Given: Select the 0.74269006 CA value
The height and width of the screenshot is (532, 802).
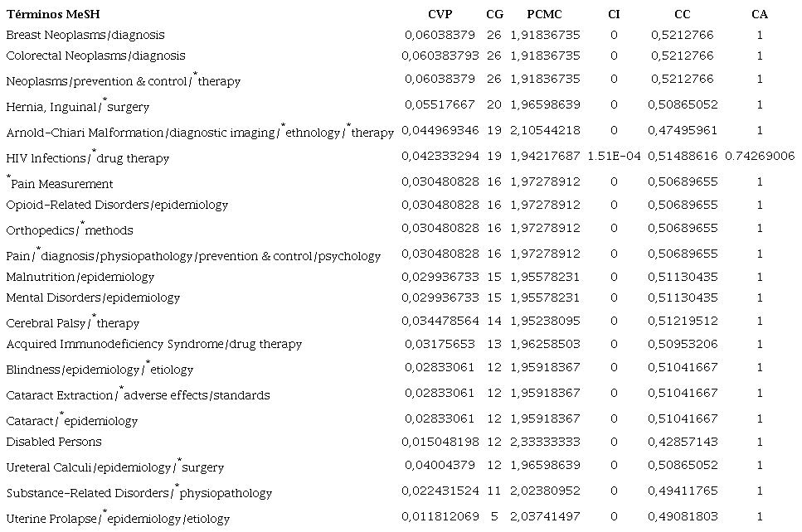Looking at the screenshot, I should (x=760, y=156).
